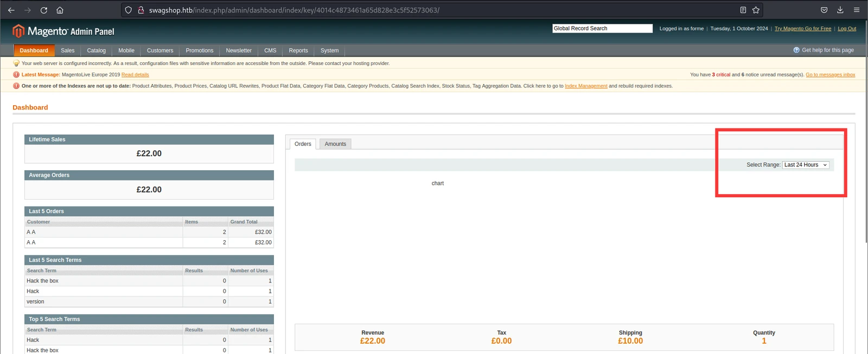Click the Tax £0.00 total

pos(501,341)
